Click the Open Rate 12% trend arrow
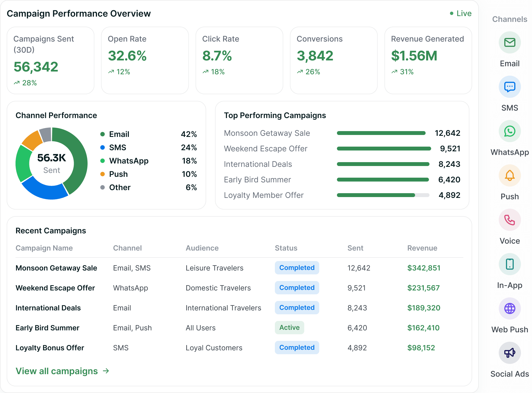Screen dimensions: 532x393 point(111,72)
